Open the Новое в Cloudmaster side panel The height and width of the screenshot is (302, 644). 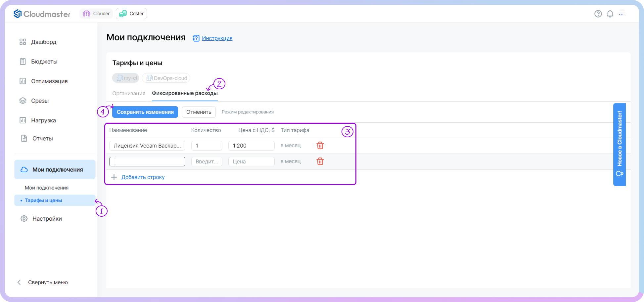tap(619, 145)
